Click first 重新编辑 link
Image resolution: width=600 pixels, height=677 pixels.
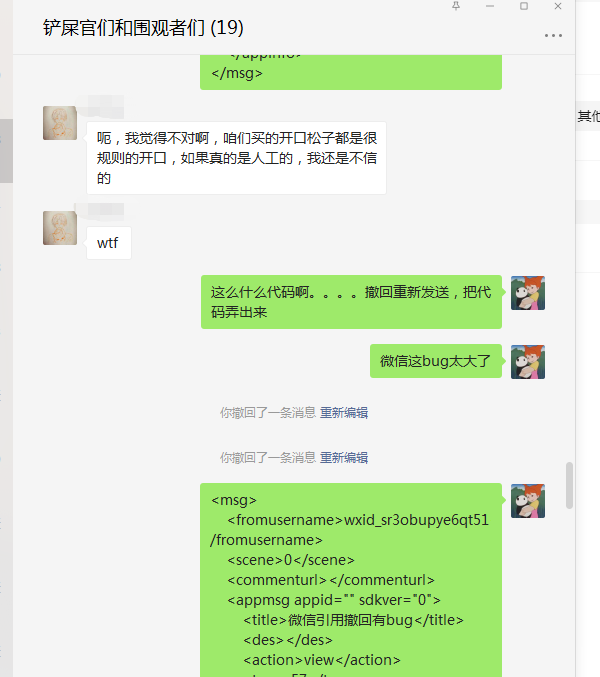(x=344, y=413)
